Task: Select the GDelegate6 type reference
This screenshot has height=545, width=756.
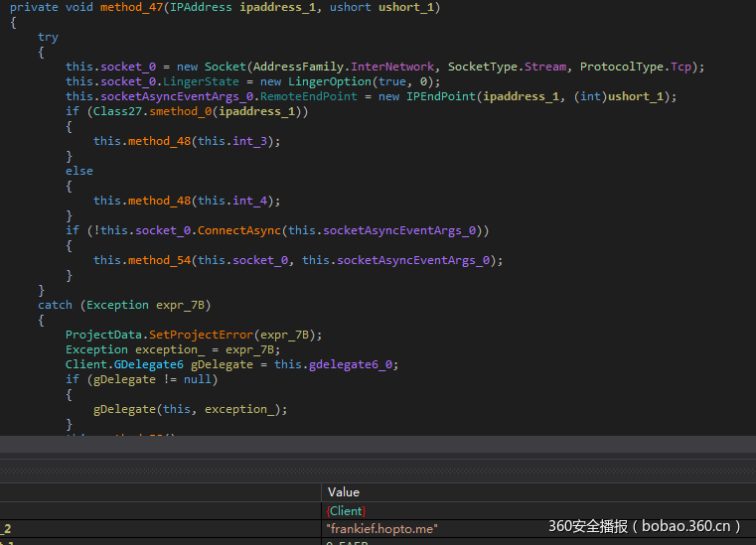Action: point(148,364)
